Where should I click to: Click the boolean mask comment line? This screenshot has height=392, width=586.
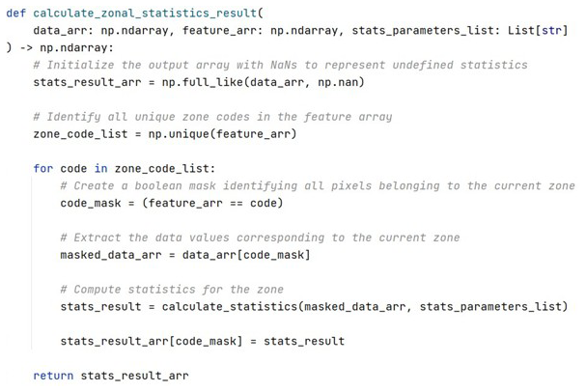317,185
